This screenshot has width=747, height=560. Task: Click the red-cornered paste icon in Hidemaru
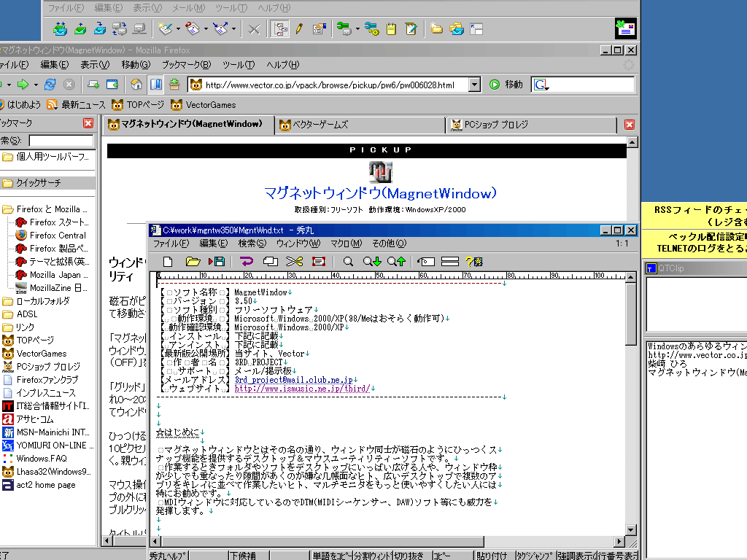(x=318, y=262)
